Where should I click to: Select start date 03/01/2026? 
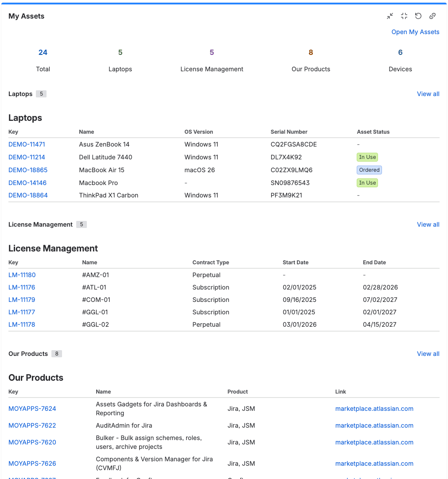point(300,325)
